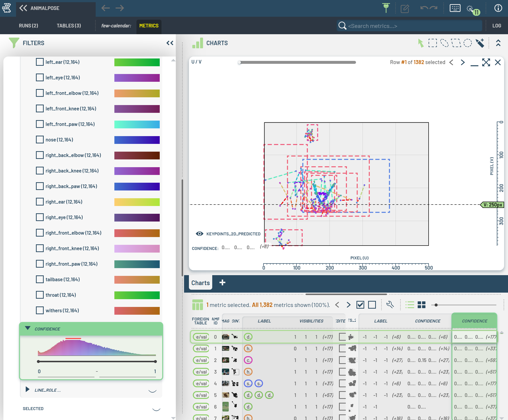508x420 pixels.
Task: Open the LOG panel
Action: (497, 26)
